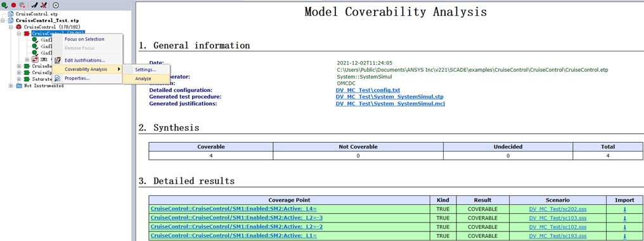Viewport: 644px width, 241px height.
Task: Click the folder icon of Not Instrumented
Action: pos(19,86)
